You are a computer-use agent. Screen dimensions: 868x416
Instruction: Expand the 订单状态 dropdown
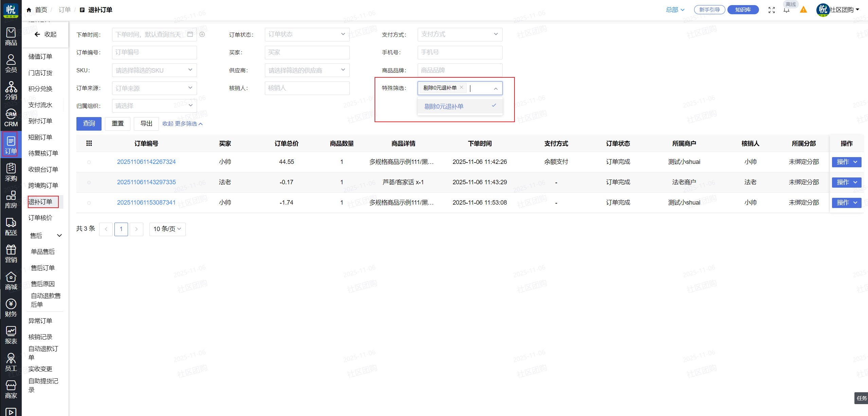click(x=307, y=34)
